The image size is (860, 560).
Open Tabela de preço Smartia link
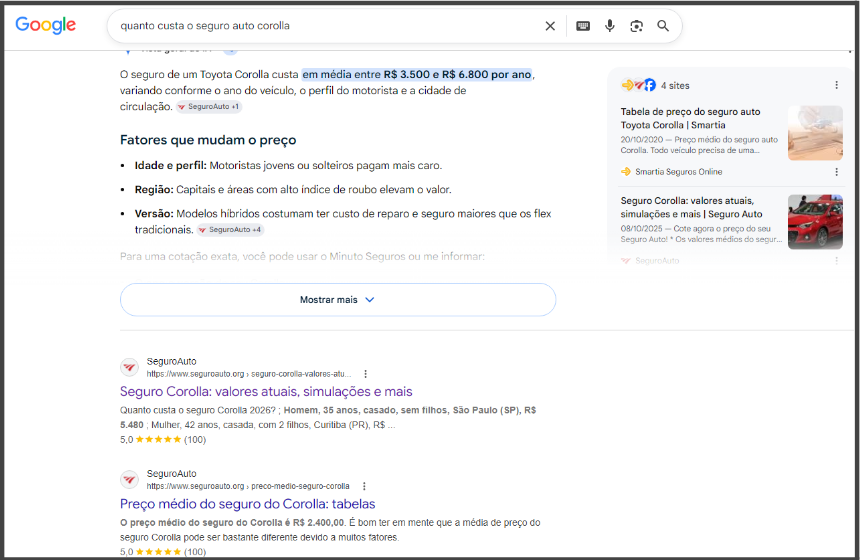coord(691,118)
